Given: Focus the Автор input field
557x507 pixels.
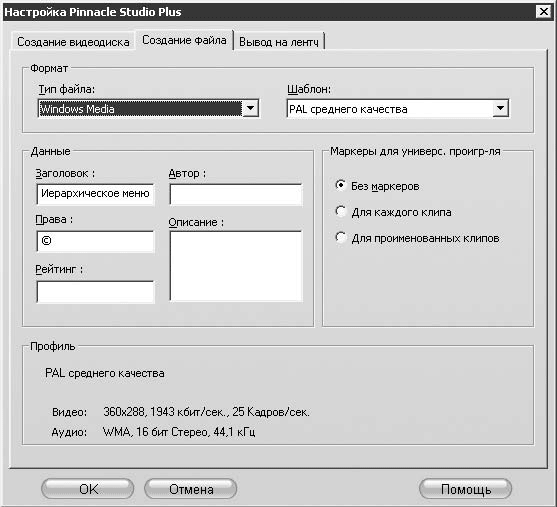Looking at the screenshot, I should [x=236, y=194].
